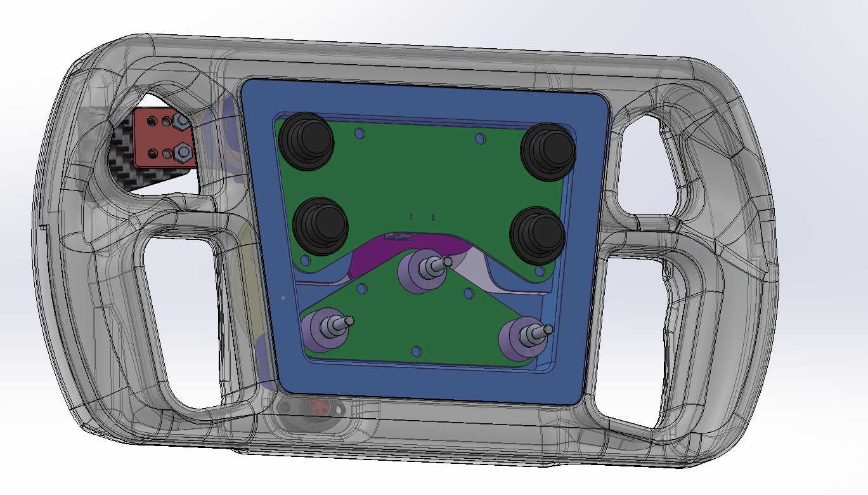This screenshot has height=495, width=868.
Task: Select the bottom center mounting hole on lower board
Action: pos(417,351)
